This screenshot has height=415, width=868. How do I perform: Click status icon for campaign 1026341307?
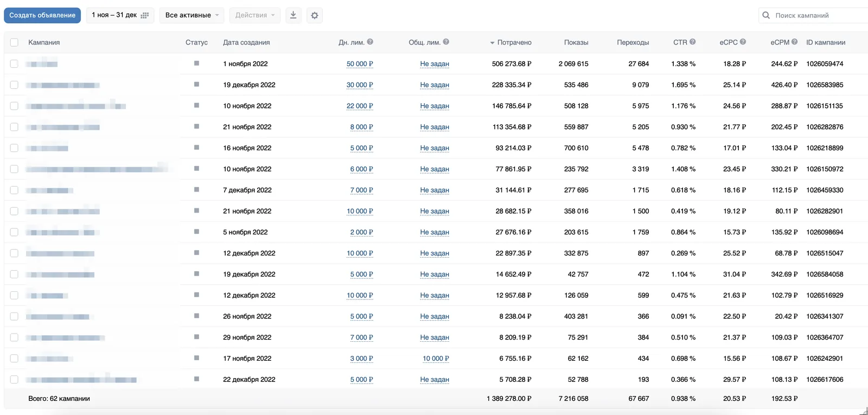pyautogui.click(x=196, y=316)
